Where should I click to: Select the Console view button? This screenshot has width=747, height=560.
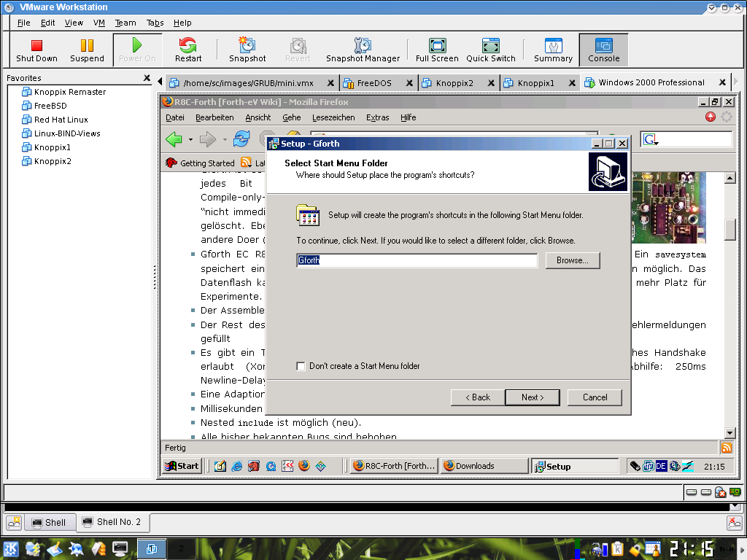[603, 50]
